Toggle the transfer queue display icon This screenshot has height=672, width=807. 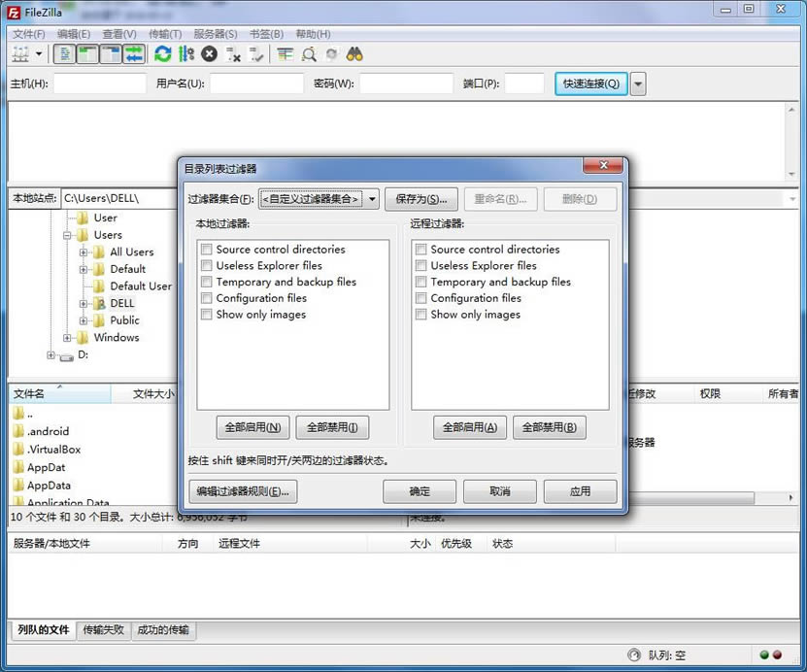click(x=134, y=54)
